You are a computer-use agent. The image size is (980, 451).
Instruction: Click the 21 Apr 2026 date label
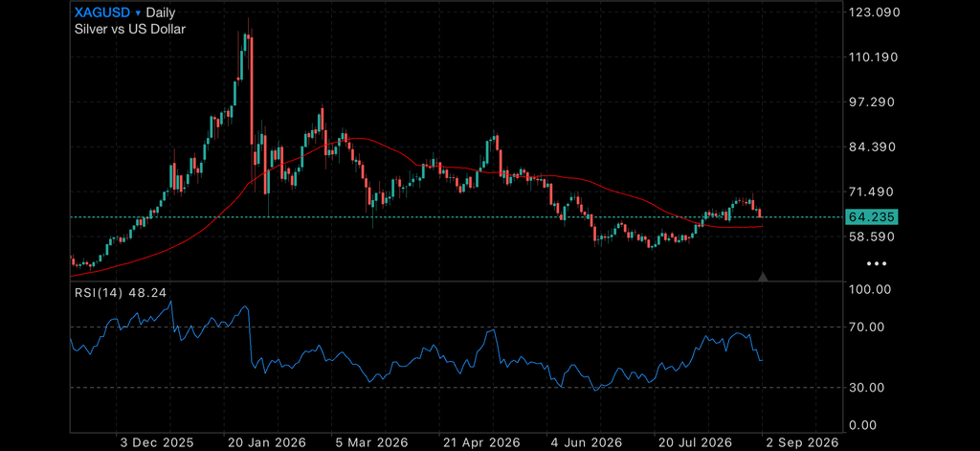click(480, 442)
